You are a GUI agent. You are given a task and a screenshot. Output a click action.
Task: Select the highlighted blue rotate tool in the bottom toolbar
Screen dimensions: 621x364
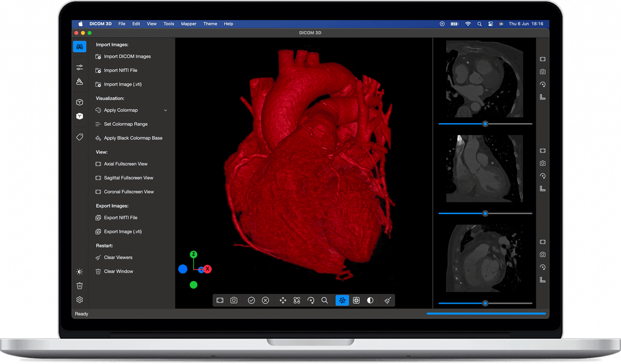click(x=342, y=300)
